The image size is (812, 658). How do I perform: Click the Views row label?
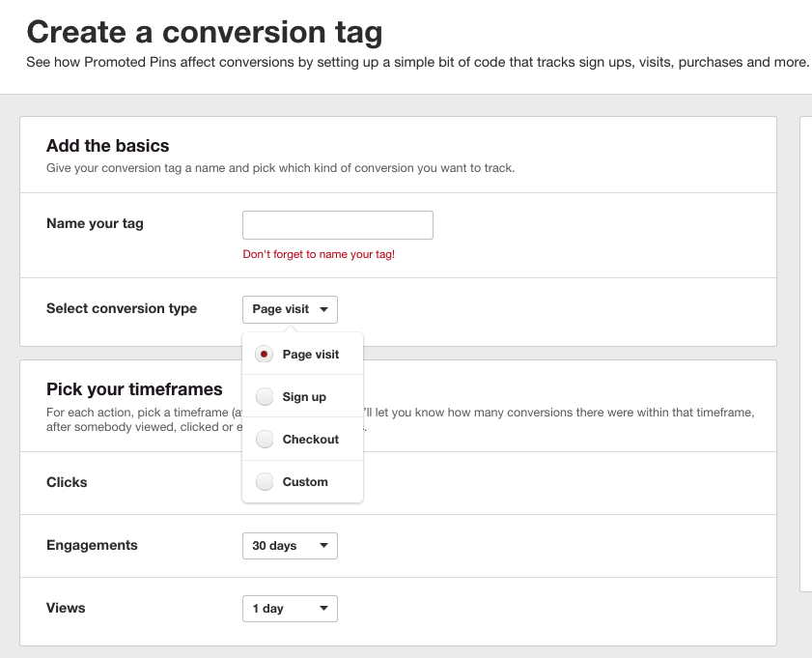click(x=66, y=608)
